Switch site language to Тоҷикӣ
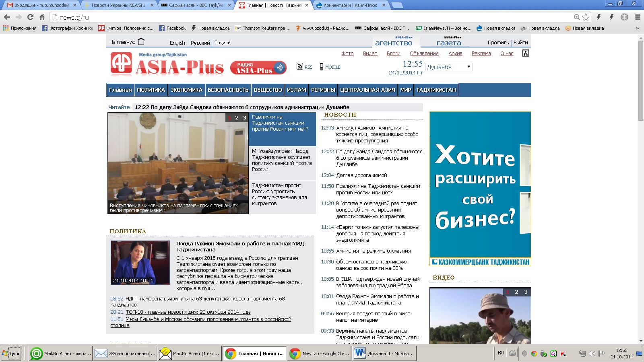644x362 pixels. point(222,43)
